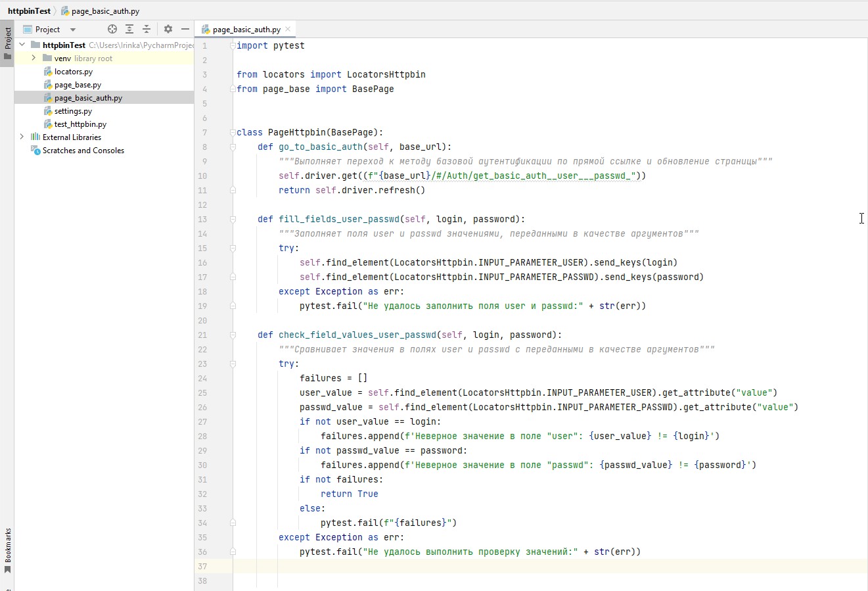This screenshot has width=868, height=591.
Task: Hide the Project panel with the minus icon
Action: pyautogui.click(x=185, y=29)
